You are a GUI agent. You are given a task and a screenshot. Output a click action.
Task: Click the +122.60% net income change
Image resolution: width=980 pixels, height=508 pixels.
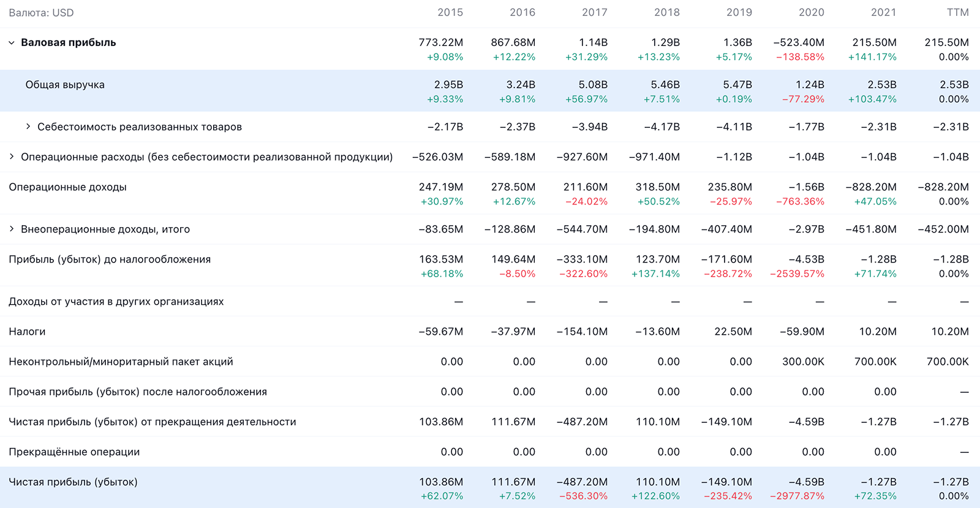(655, 496)
